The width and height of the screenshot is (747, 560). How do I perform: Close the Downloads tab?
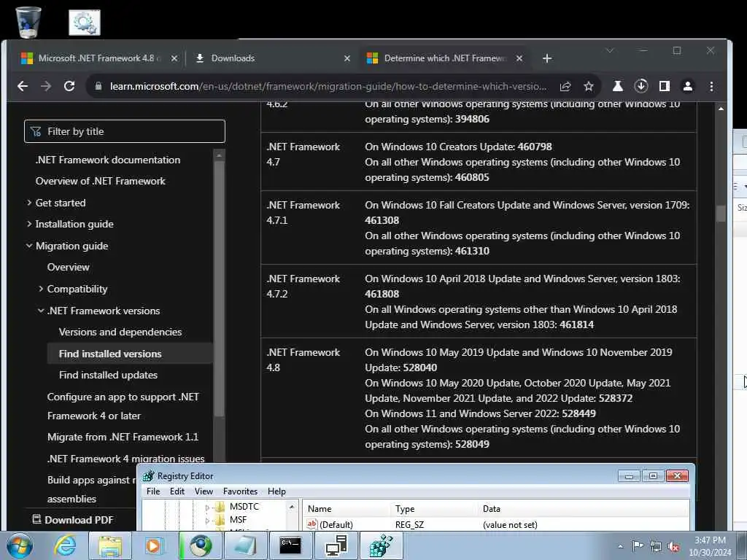[x=347, y=58]
